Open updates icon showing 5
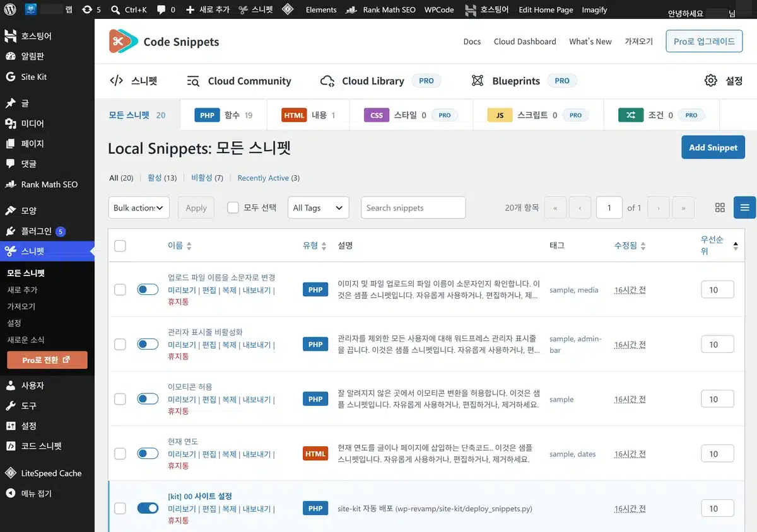Viewport: 757px width, 532px height. (x=91, y=9)
